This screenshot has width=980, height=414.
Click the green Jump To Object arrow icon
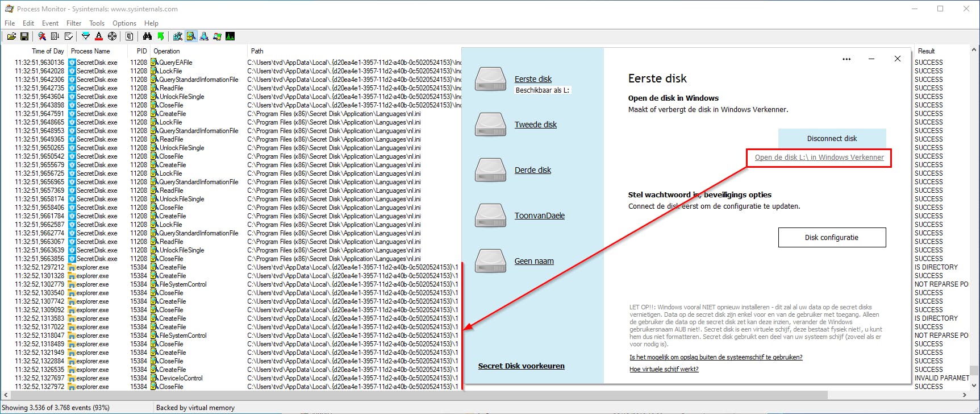click(161, 36)
